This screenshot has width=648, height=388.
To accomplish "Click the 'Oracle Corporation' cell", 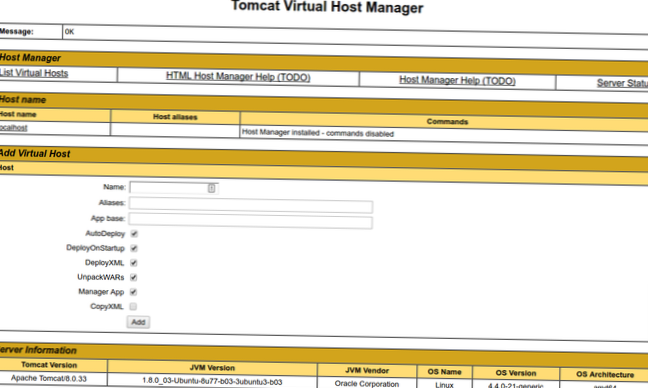I will [x=367, y=384].
